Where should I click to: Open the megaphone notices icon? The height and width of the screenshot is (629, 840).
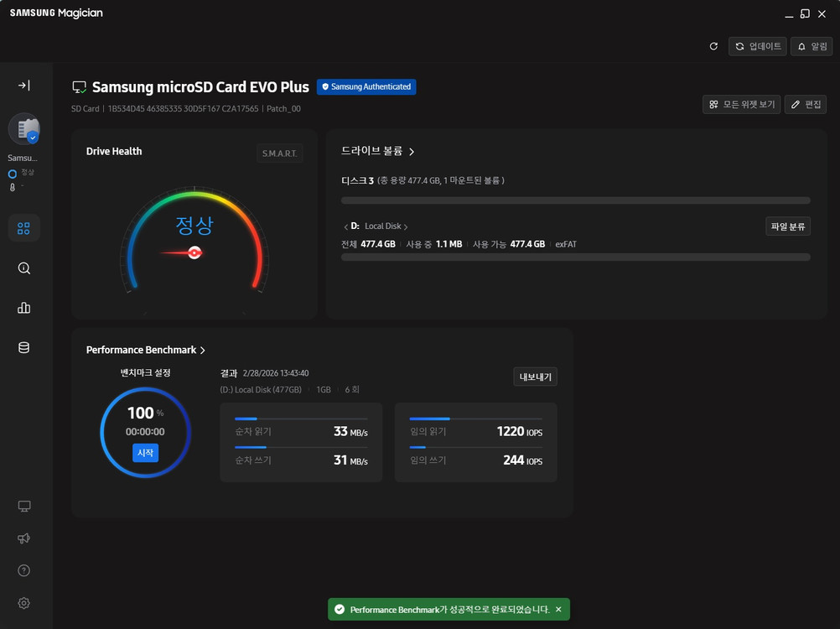(23, 538)
